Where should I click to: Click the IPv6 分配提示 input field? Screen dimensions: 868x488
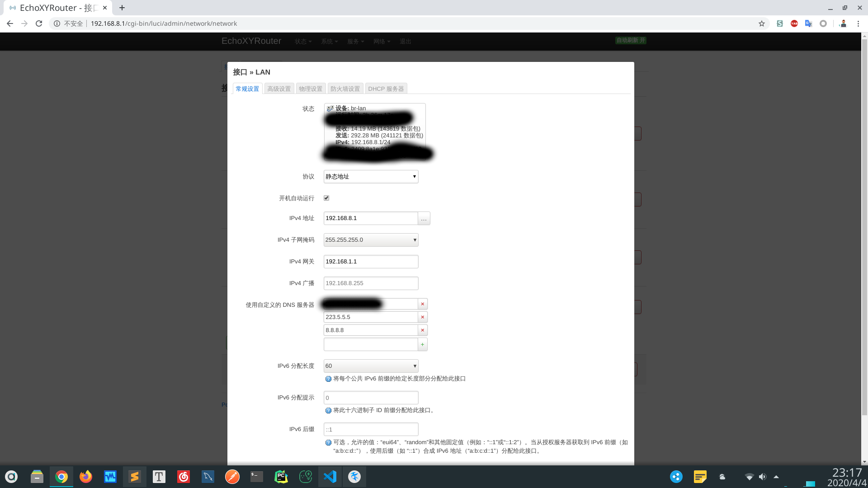(x=371, y=398)
